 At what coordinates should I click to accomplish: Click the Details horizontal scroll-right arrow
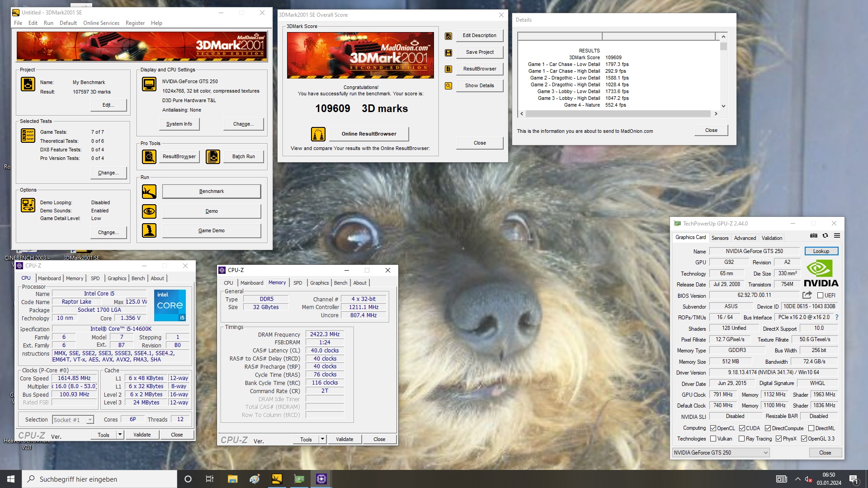point(716,114)
